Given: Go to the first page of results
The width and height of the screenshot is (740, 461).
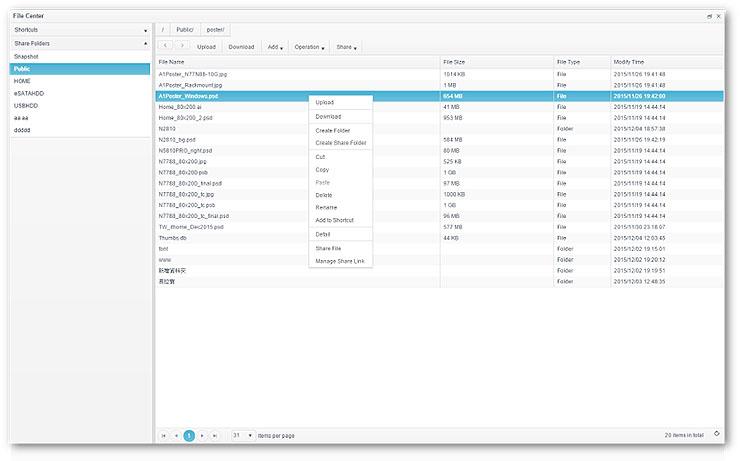Looking at the screenshot, I should (163, 436).
